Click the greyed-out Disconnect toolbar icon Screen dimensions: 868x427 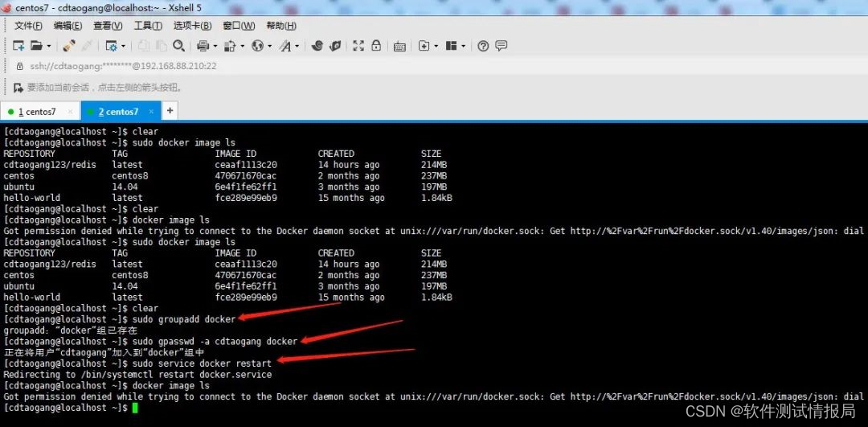tap(87, 46)
